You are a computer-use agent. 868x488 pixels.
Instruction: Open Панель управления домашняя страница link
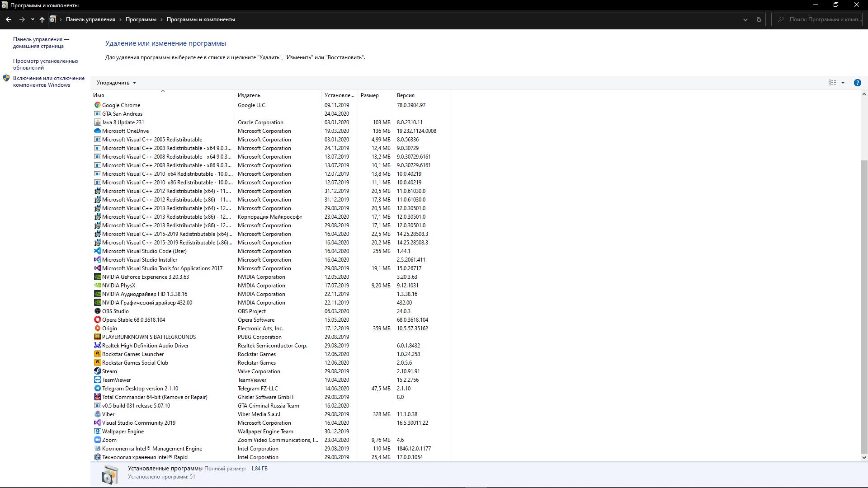(41, 42)
